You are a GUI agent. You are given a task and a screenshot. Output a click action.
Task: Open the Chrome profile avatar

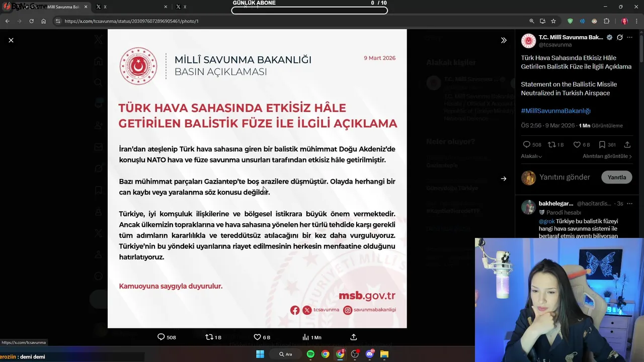pyautogui.click(x=624, y=21)
